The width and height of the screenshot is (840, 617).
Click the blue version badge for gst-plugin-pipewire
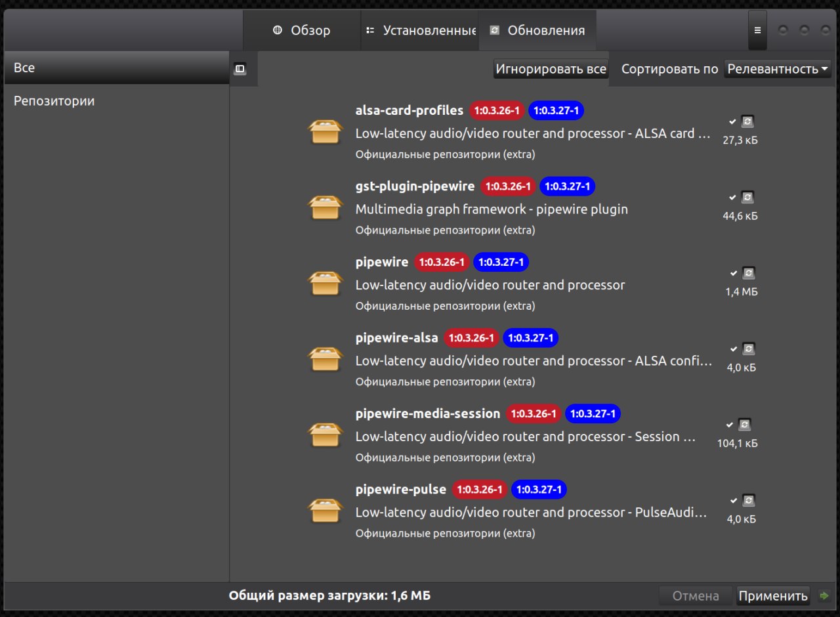[568, 187]
